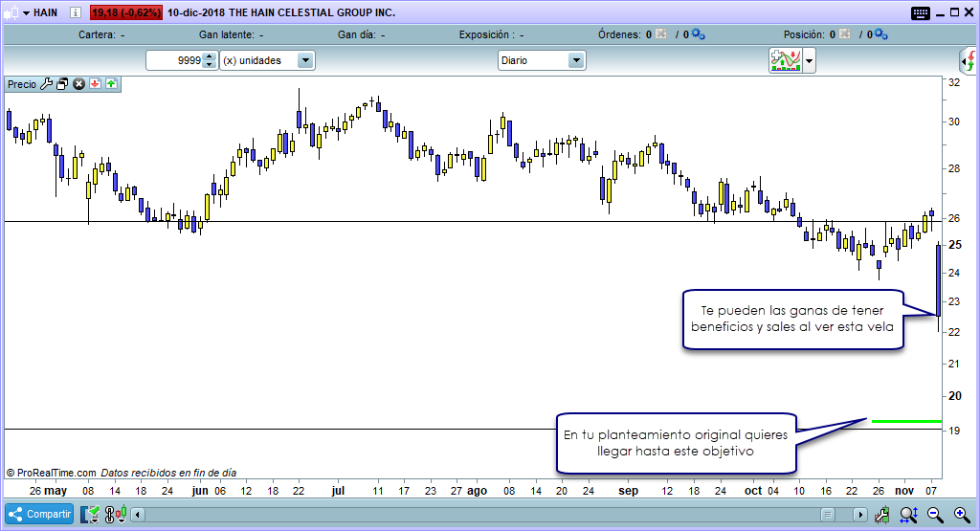Open the Diario timeframe dropdown
This screenshot has height=531, width=980.
pos(576,60)
